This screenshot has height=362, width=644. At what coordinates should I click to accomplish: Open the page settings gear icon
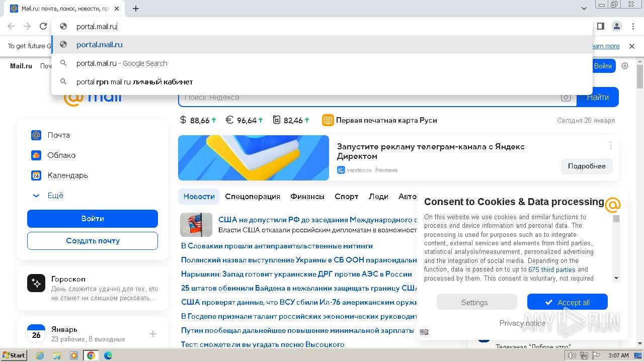coord(625,66)
